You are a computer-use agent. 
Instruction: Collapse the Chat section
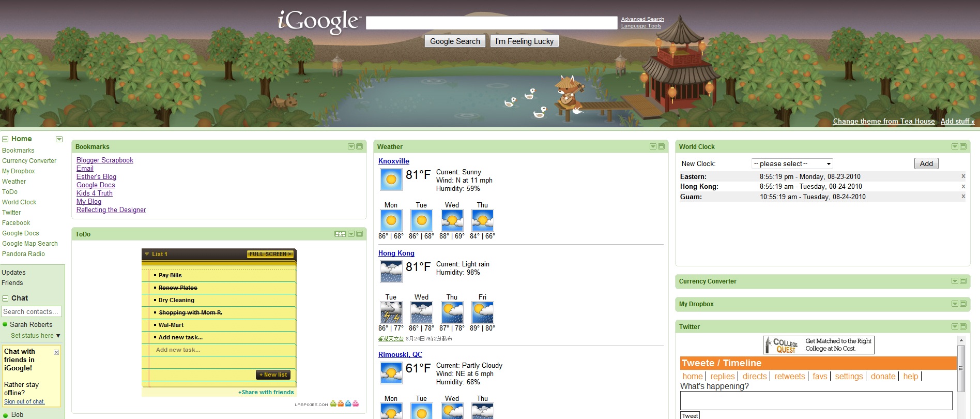(5, 298)
